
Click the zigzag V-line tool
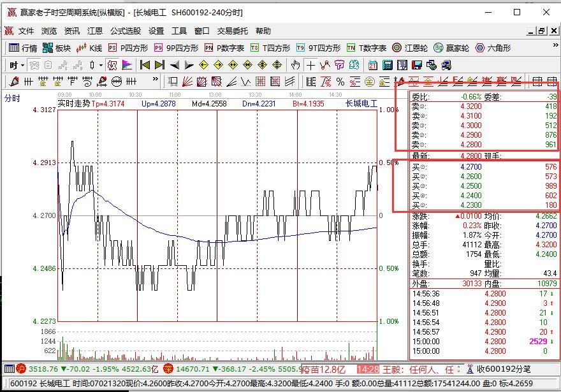tap(246, 82)
